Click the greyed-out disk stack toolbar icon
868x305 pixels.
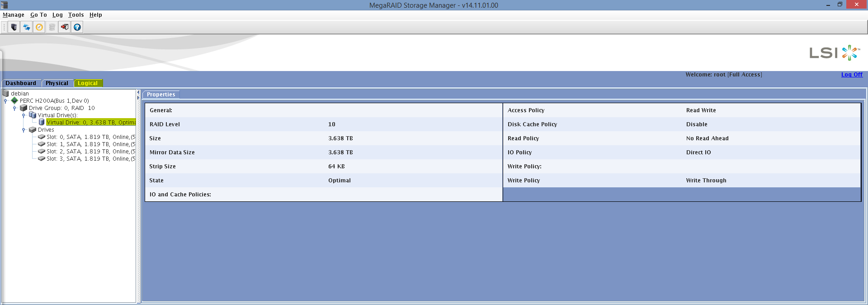[x=52, y=27]
